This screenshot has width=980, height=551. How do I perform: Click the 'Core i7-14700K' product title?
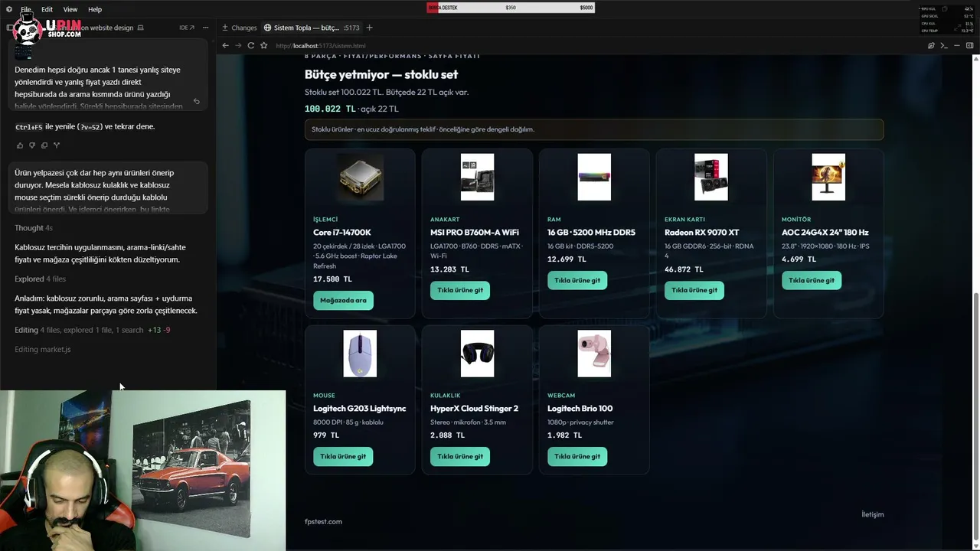[342, 232]
